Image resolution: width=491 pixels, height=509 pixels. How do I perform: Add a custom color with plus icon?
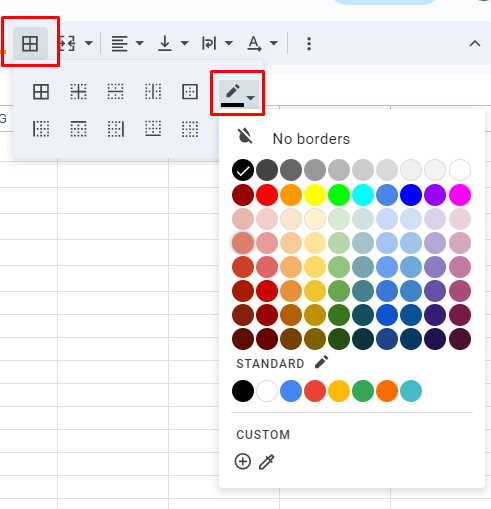(x=243, y=462)
